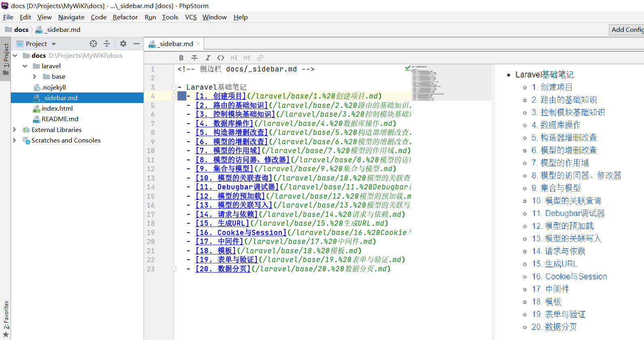Collapse all in Project panel
Screen dimensions: 644x340
click(x=107, y=44)
